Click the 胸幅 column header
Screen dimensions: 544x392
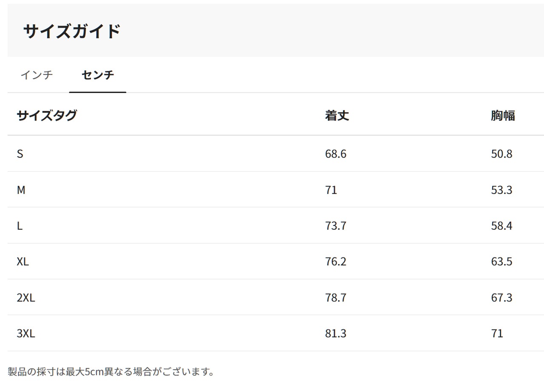503,115
